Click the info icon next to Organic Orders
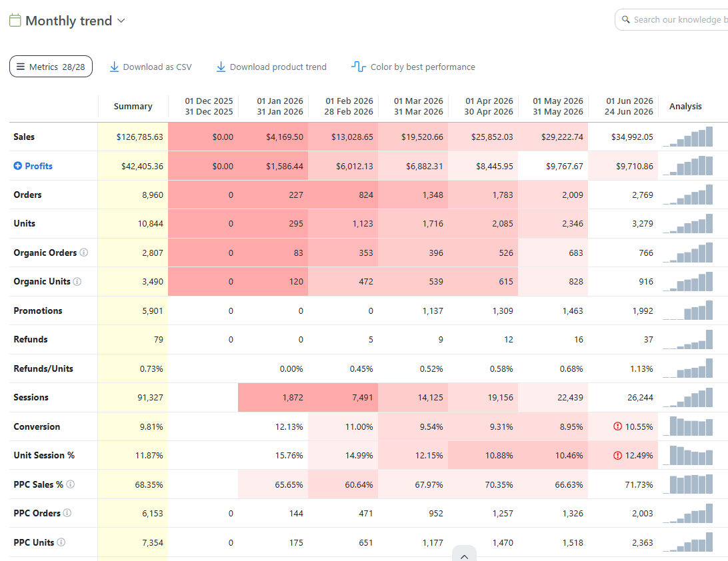Screen dimensions: 728x561 pos(83,253)
